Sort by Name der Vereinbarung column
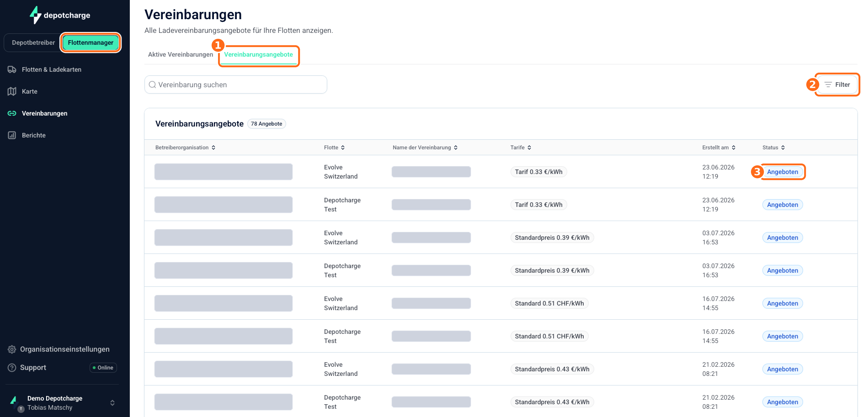This screenshot has height=417, width=868. coord(425,148)
